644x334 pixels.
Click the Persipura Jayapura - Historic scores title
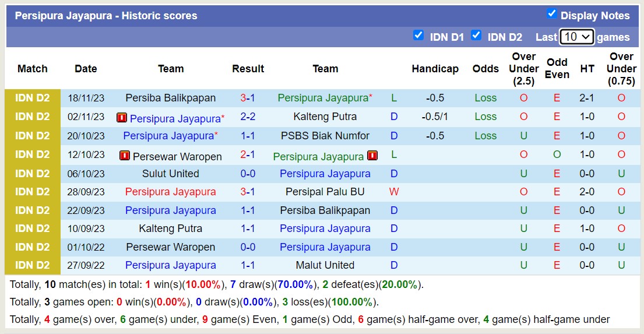[106, 16]
